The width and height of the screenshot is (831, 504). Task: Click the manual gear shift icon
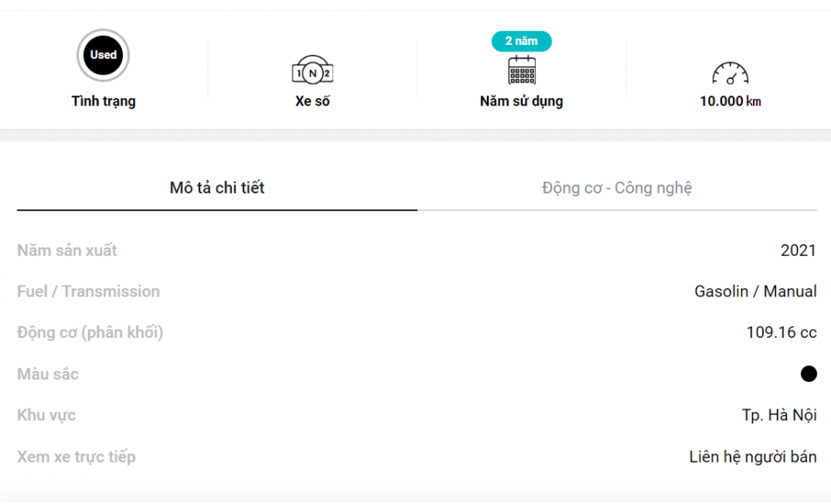(x=312, y=70)
